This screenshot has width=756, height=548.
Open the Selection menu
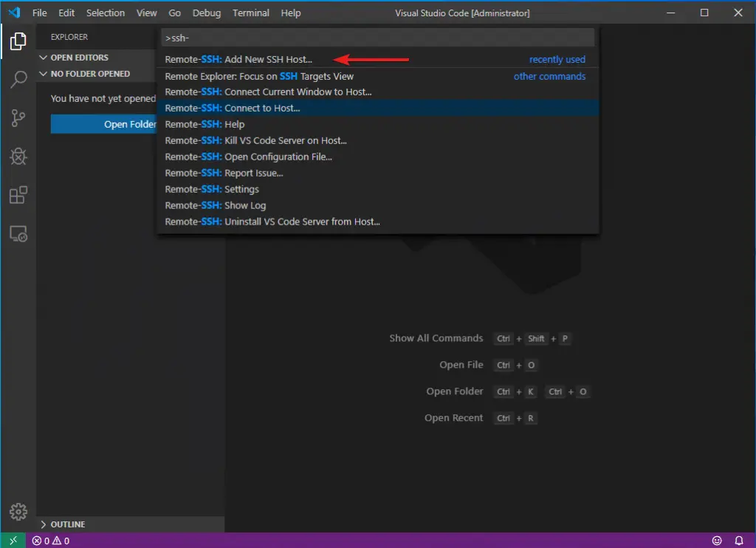tap(106, 13)
